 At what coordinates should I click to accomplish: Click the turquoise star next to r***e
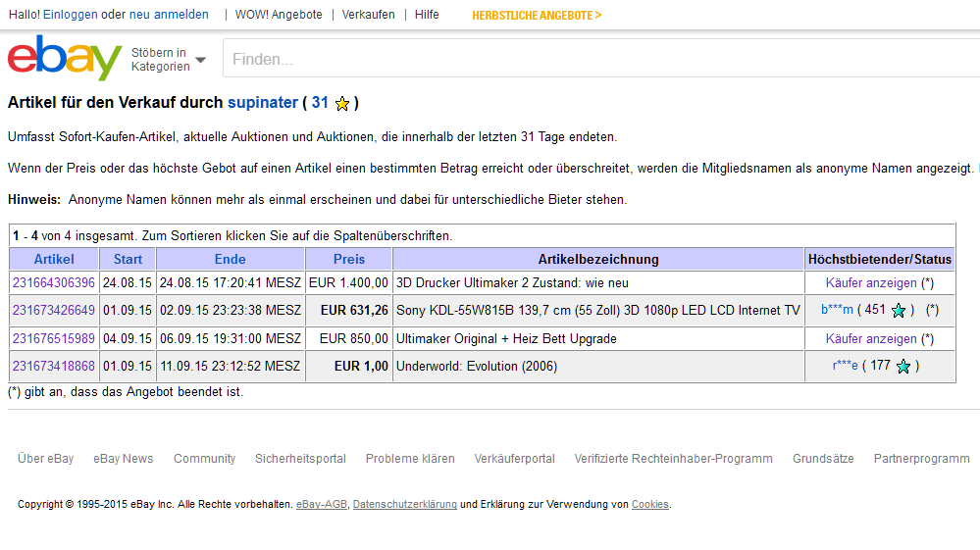(x=903, y=367)
